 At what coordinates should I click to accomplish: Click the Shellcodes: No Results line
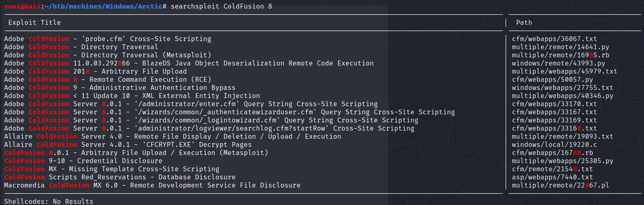pyautogui.click(x=49, y=201)
